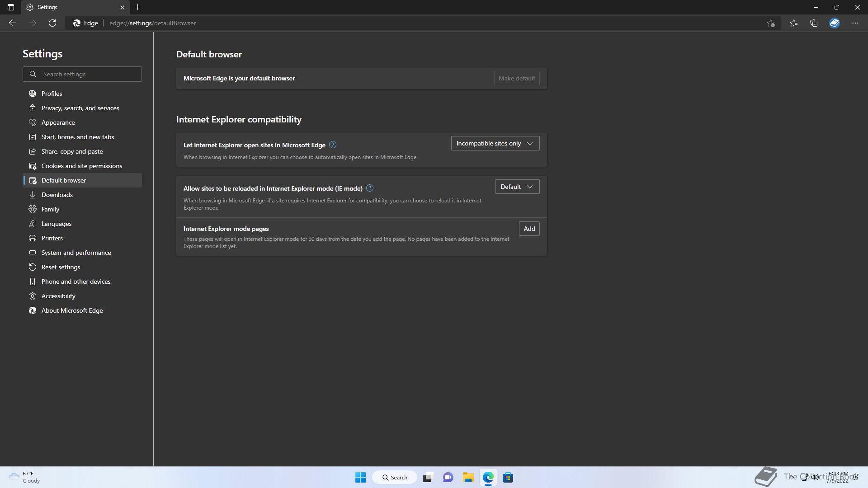Open Privacy, search, and services
The height and width of the screenshot is (488, 868).
82,108
